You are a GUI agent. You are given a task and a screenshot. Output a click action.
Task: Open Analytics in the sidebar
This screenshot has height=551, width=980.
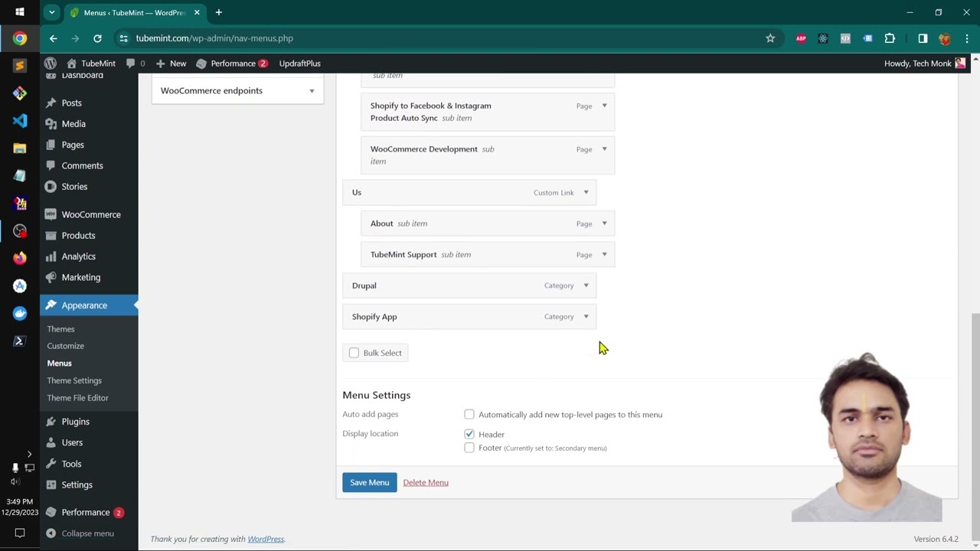pyautogui.click(x=78, y=256)
